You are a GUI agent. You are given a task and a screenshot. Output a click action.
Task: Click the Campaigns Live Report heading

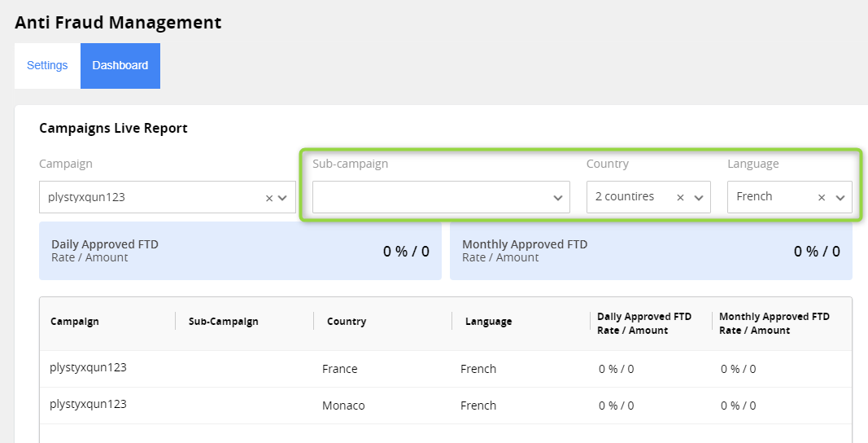[113, 129]
